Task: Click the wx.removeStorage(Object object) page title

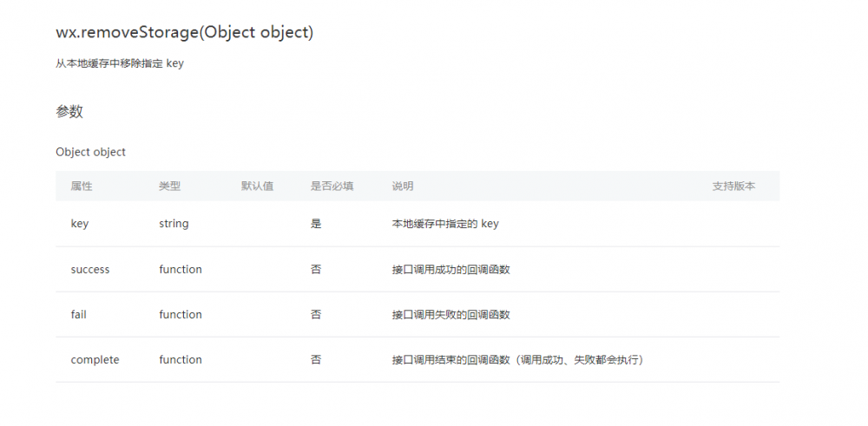Action: (184, 32)
